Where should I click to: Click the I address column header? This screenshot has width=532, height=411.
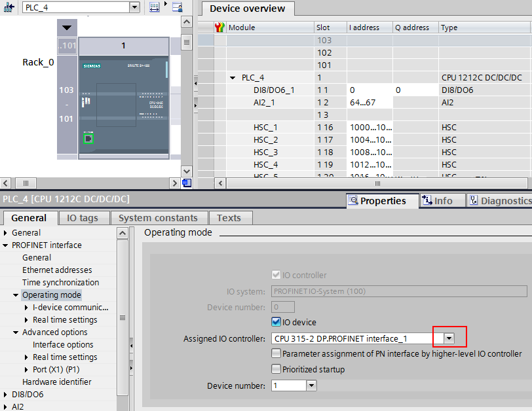coord(370,27)
